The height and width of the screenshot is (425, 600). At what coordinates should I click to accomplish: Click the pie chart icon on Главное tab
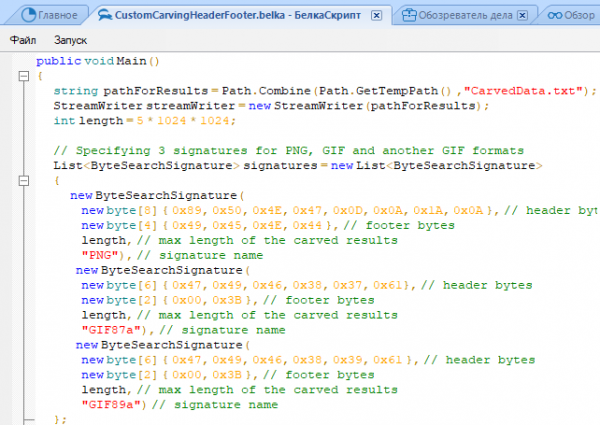pyautogui.click(x=28, y=16)
